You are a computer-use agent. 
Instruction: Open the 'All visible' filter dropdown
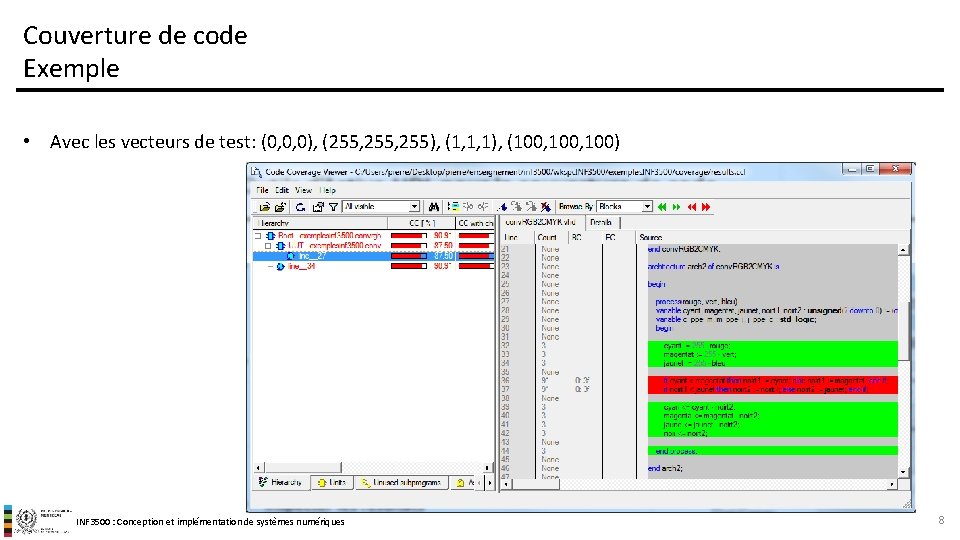[x=414, y=207]
